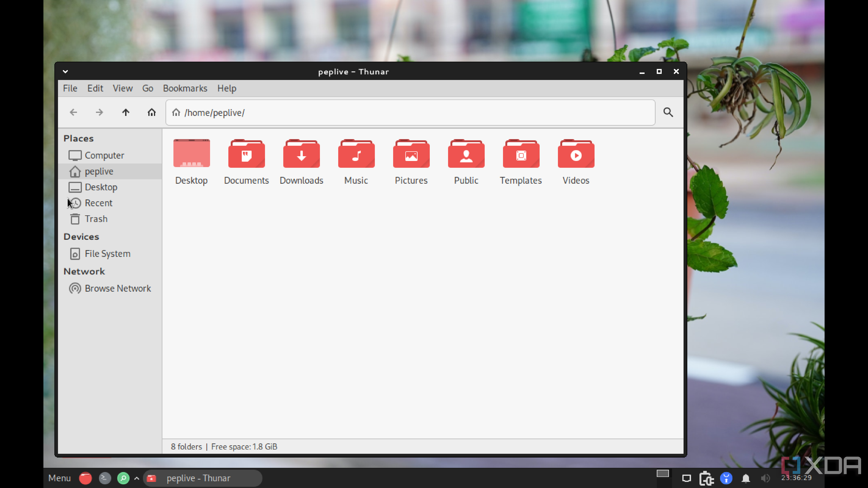Open the notifications bell icon

point(746,478)
